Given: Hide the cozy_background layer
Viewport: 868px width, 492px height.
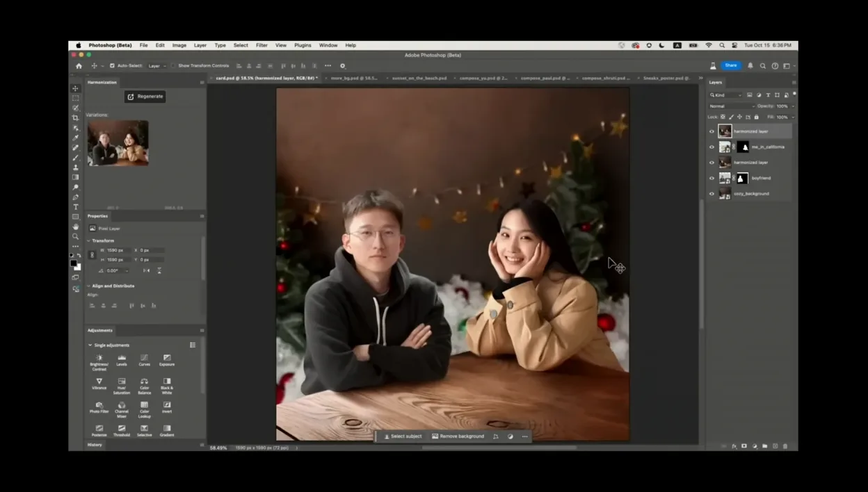Looking at the screenshot, I should [x=712, y=194].
